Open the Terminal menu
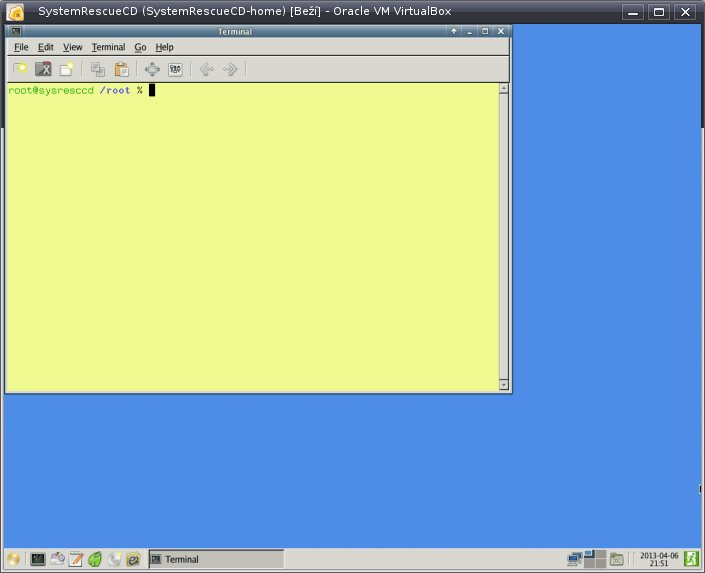The height and width of the screenshot is (573, 705). tap(108, 47)
